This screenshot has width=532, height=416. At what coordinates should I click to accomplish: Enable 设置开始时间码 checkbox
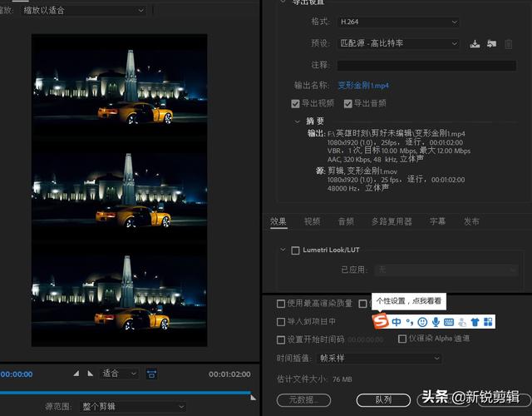(281, 339)
